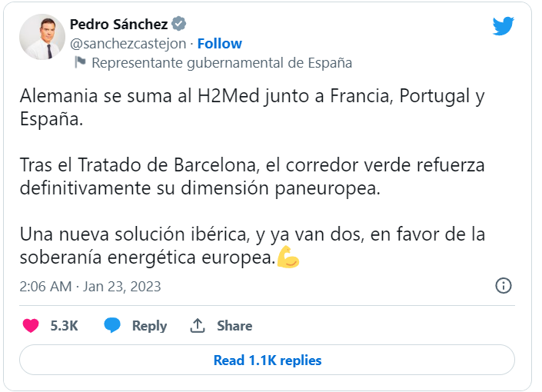This screenshot has height=392, width=542.
Task: Open the tweet info circle icon
Action: pyautogui.click(x=504, y=286)
